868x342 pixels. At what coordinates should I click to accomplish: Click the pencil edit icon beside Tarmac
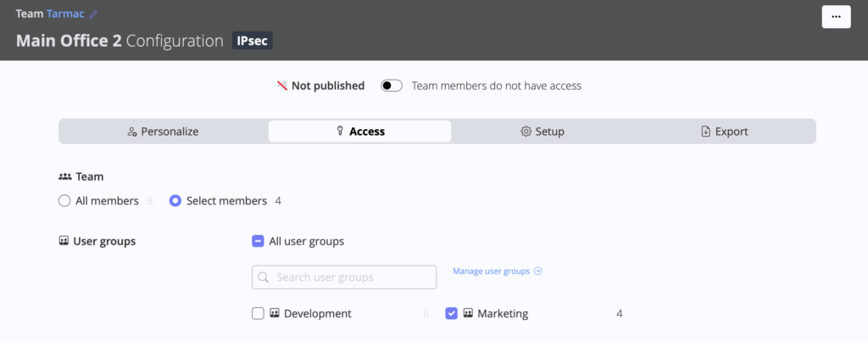point(94,14)
